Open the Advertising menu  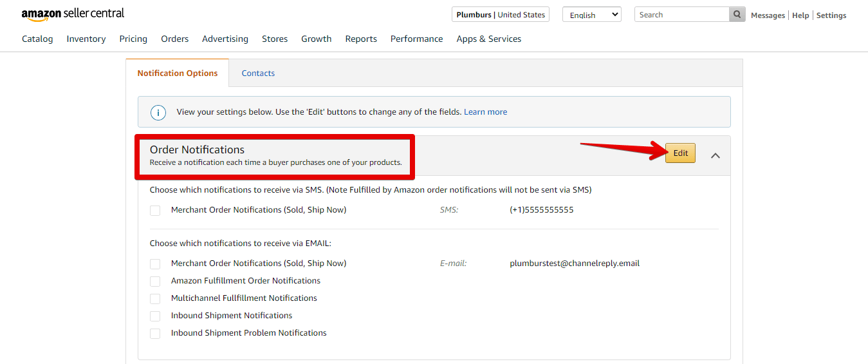[225, 39]
